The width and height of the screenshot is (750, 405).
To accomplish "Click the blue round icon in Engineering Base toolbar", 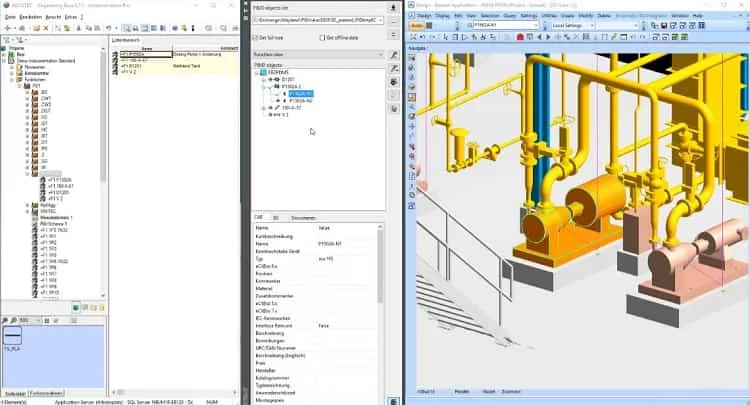I will coord(175,29).
